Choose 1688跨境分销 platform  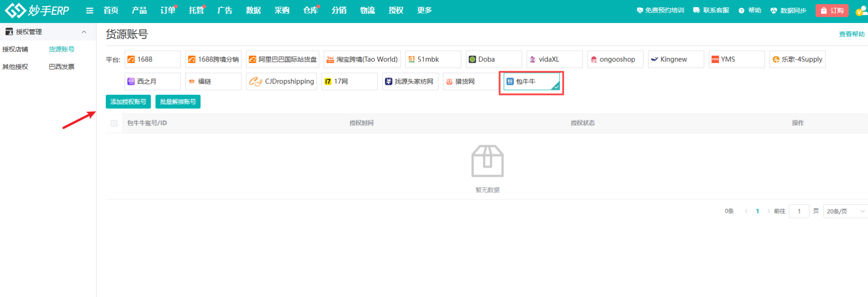213,59
